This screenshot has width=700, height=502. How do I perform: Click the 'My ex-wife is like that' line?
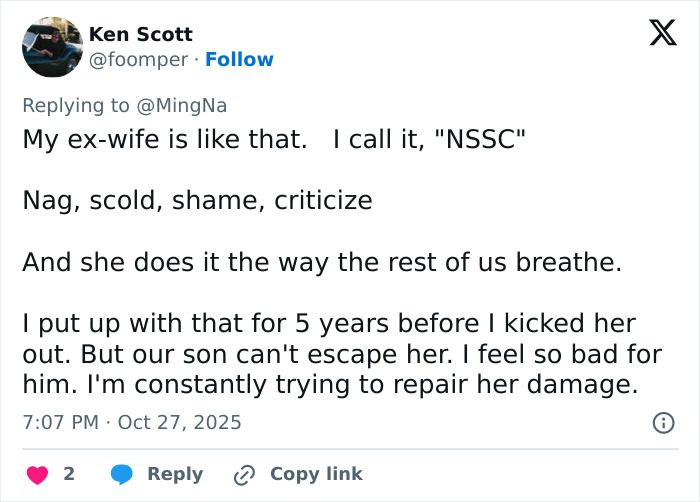pyautogui.click(x=165, y=139)
